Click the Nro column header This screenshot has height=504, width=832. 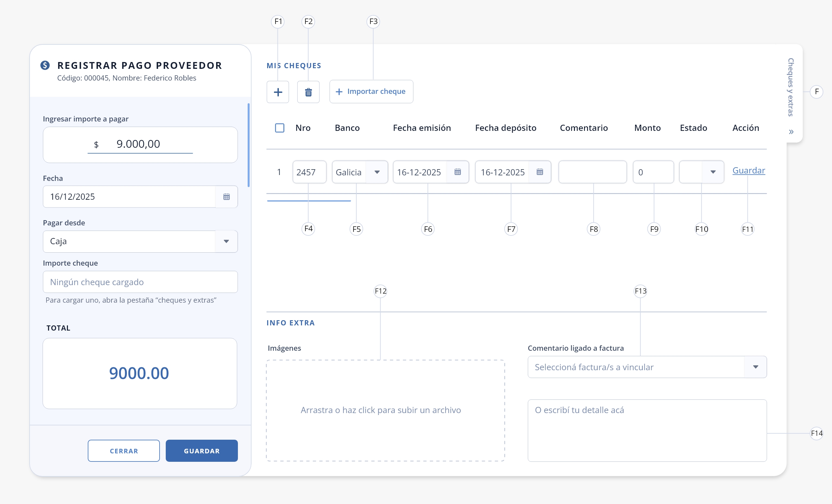tap(303, 128)
